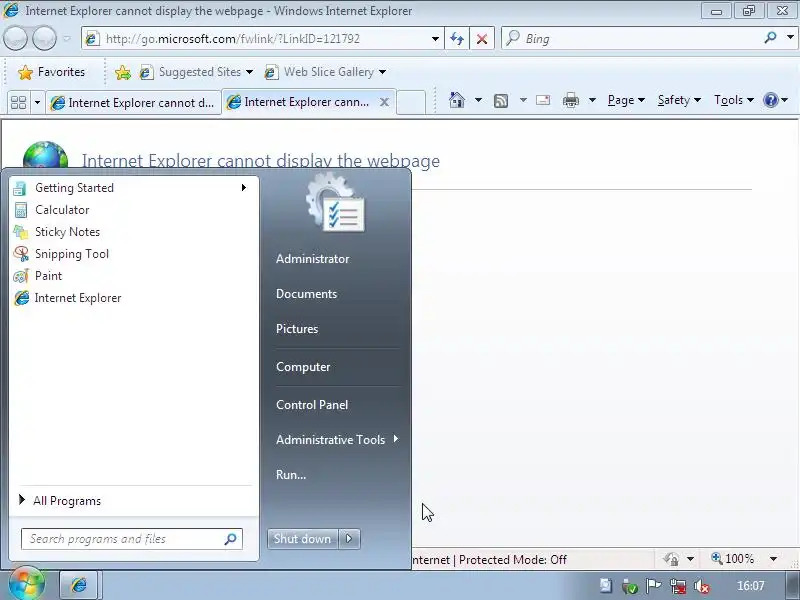Open zoom level dropdown arrow
The image size is (800, 600).
coord(773,559)
